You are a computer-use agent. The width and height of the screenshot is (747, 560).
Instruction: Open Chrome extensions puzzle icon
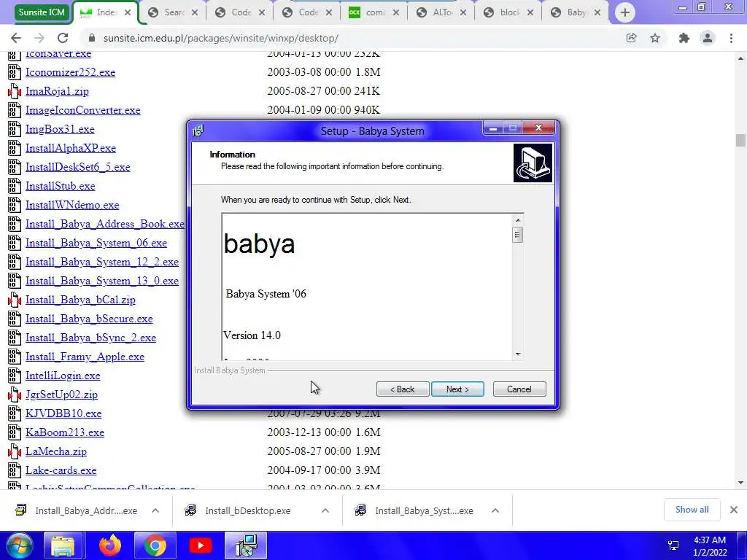pyautogui.click(x=684, y=38)
